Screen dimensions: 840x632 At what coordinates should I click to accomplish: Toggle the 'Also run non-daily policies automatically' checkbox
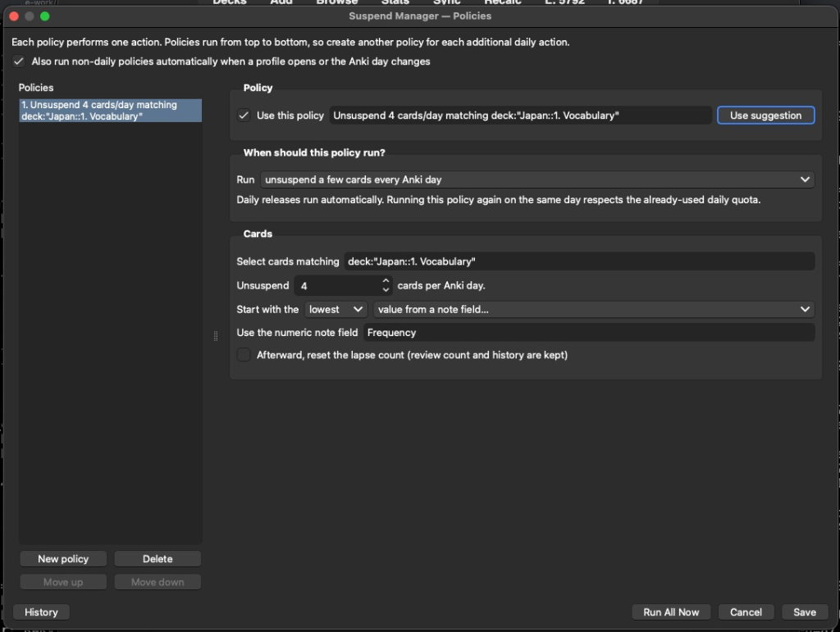pos(19,61)
